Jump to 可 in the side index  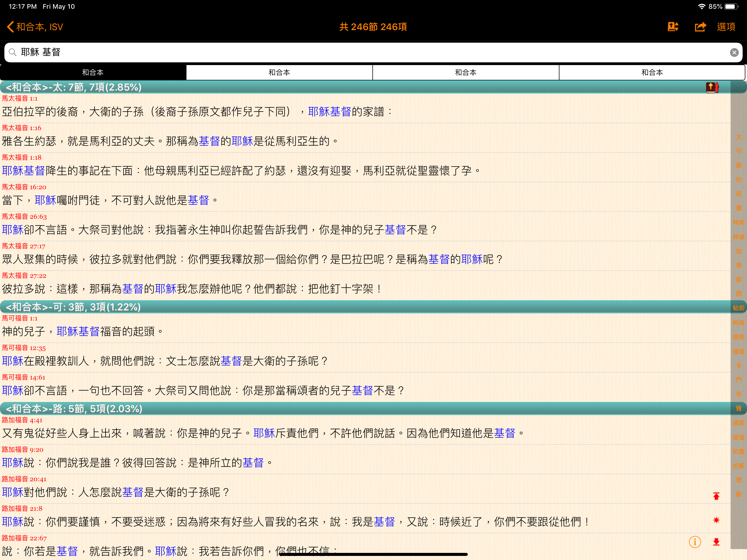click(739, 151)
